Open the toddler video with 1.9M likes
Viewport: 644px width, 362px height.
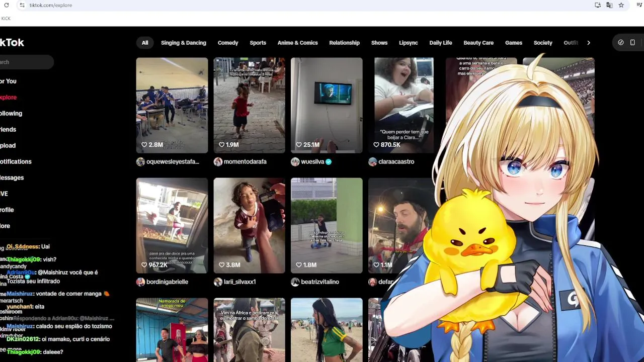[249, 105]
